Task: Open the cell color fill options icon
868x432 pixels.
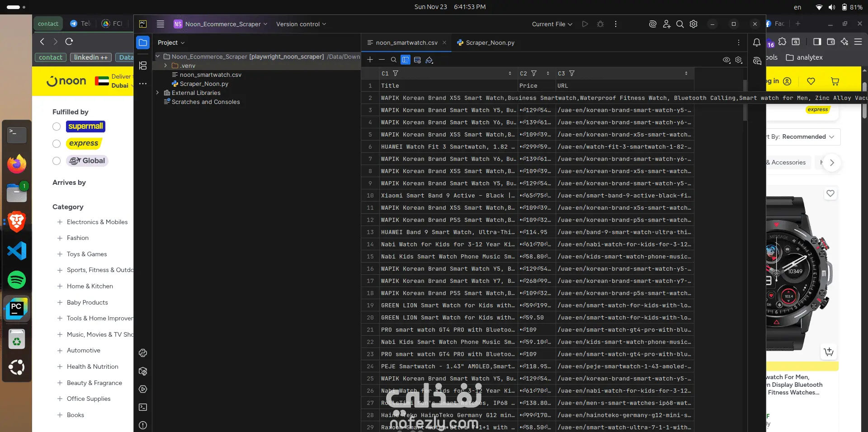Action: [429, 60]
